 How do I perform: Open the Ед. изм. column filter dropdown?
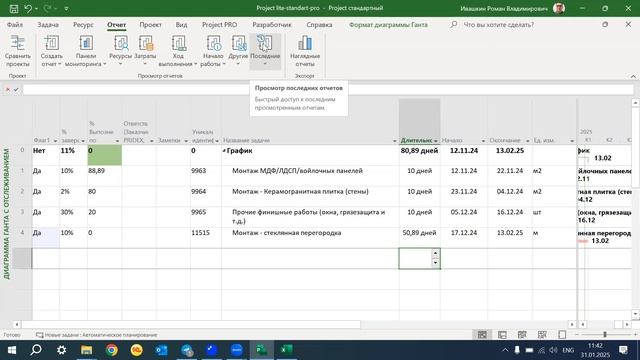572,141
